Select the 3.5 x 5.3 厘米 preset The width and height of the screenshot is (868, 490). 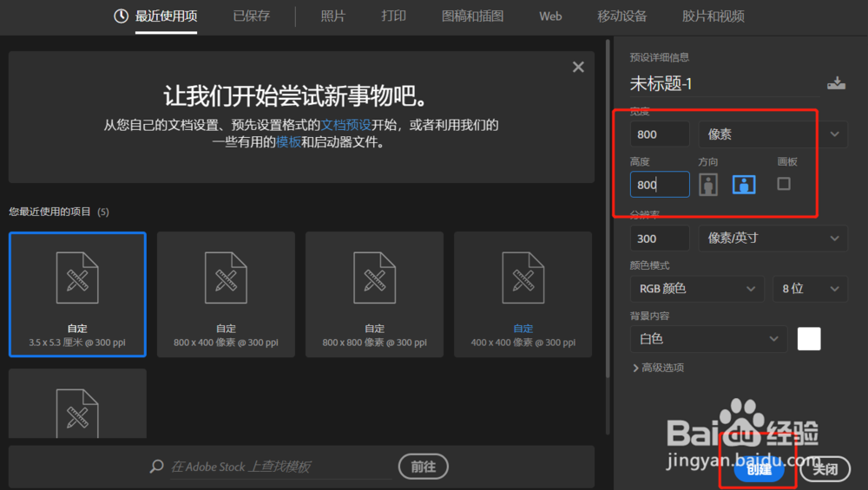(x=77, y=294)
